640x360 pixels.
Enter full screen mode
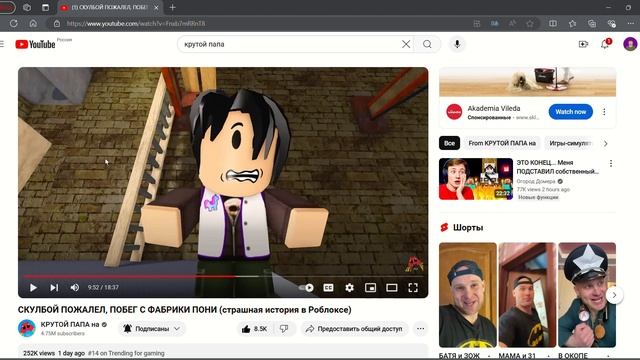click(413, 288)
